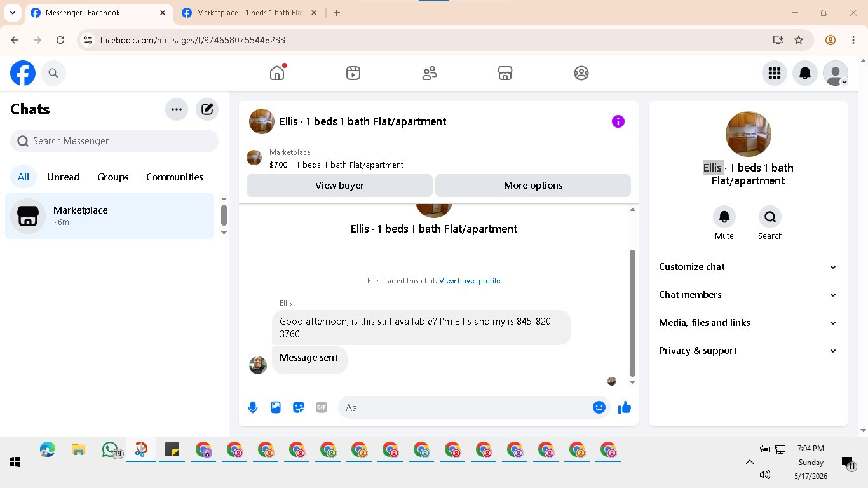Reload the page
868x488 pixels.
click(x=60, y=40)
